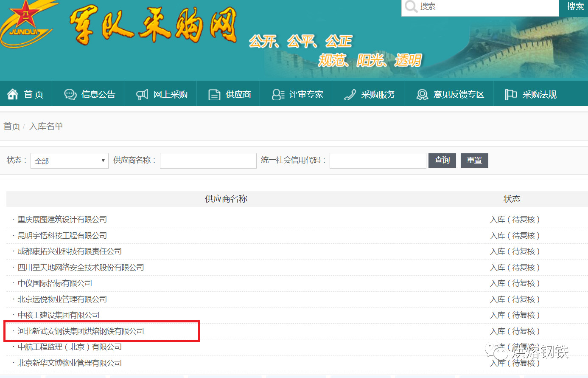The image size is (588, 378).
Task: Open the 网上采购 navigation item
Action: click(160, 93)
